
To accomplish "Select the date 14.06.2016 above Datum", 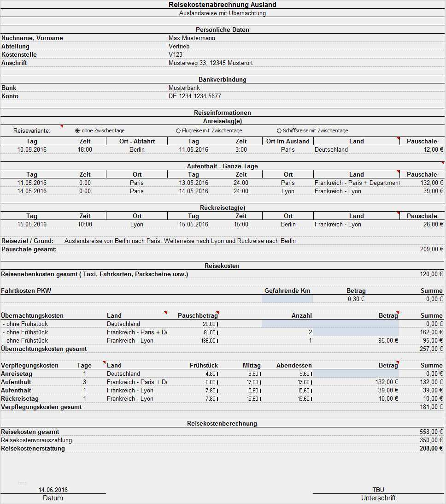I will tap(53, 490).
